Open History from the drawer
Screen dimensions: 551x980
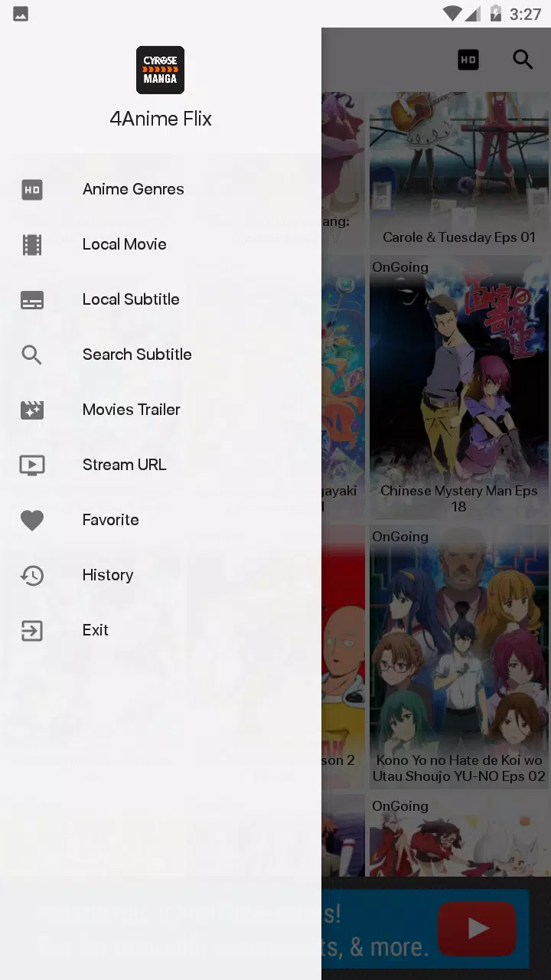161,575
